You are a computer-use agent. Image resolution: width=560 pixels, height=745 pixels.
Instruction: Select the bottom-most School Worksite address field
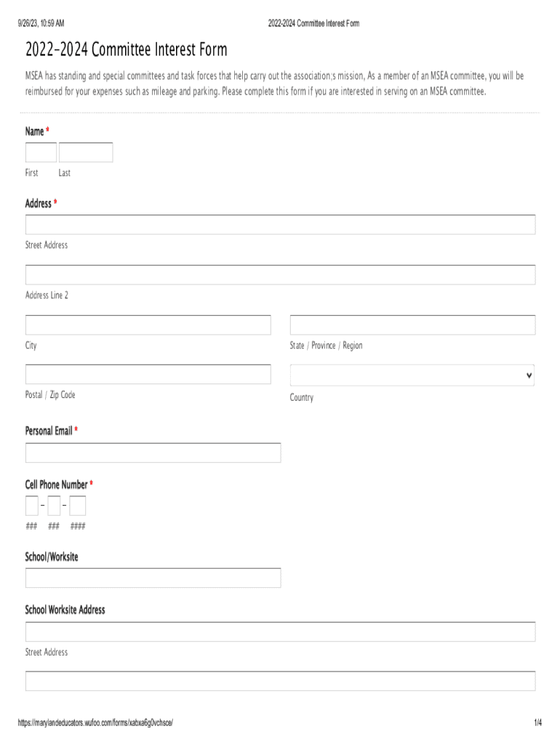pos(280,681)
